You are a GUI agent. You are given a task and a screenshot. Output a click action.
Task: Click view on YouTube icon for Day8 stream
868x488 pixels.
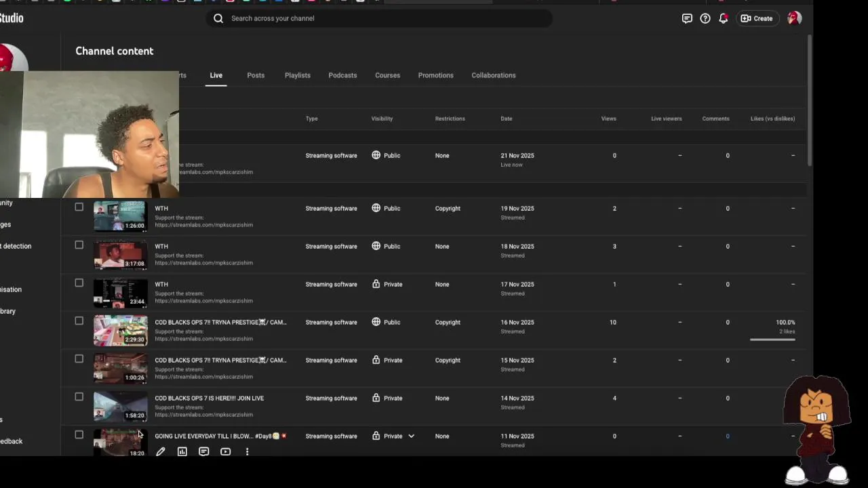point(226,451)
